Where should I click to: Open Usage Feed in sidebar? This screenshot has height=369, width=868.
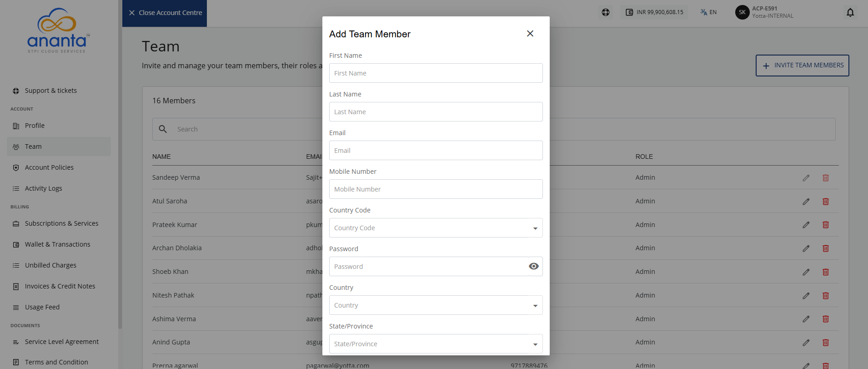click(x=59, y=307)
